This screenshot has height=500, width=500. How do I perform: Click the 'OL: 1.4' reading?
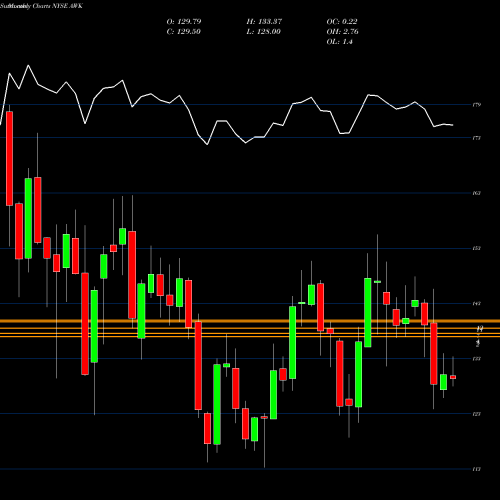pos(339,42)
